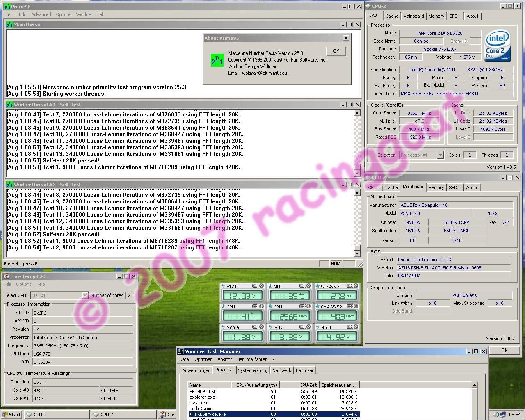Open Task-Manager Herunterfahren menu
This screenshot has height=420, width=525.
[252, 359]
